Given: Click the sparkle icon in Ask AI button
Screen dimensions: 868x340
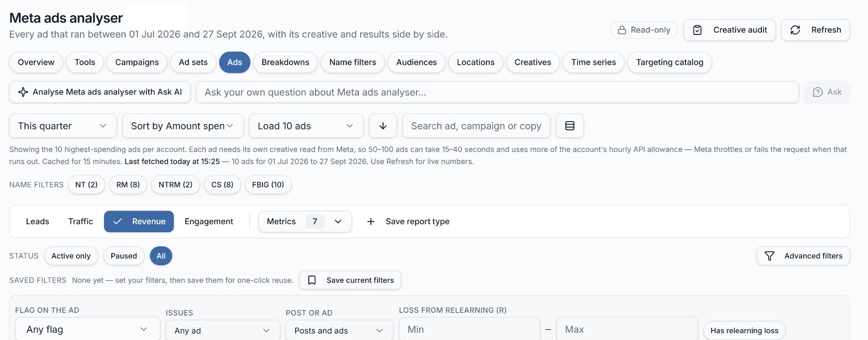Looking at the screenshot, I should click(23, 92).
